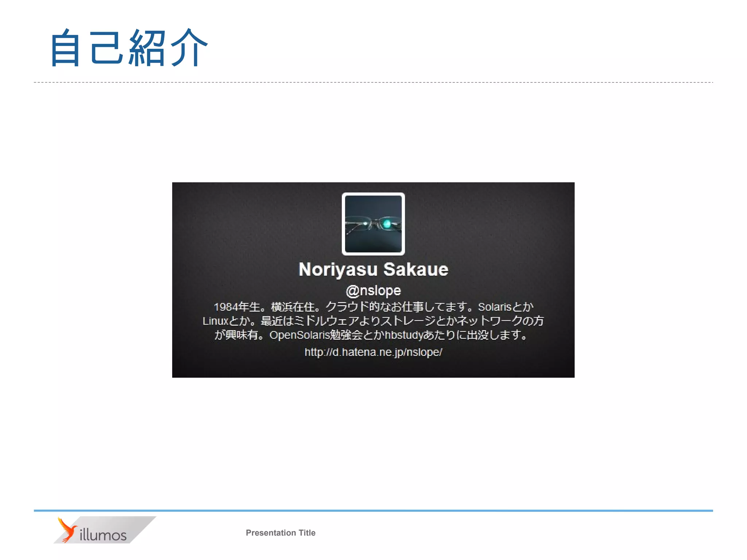Click the Presentation Title footer text
Image resolution: width=747 pixels, height=560 pixels.
click(280, 533)
